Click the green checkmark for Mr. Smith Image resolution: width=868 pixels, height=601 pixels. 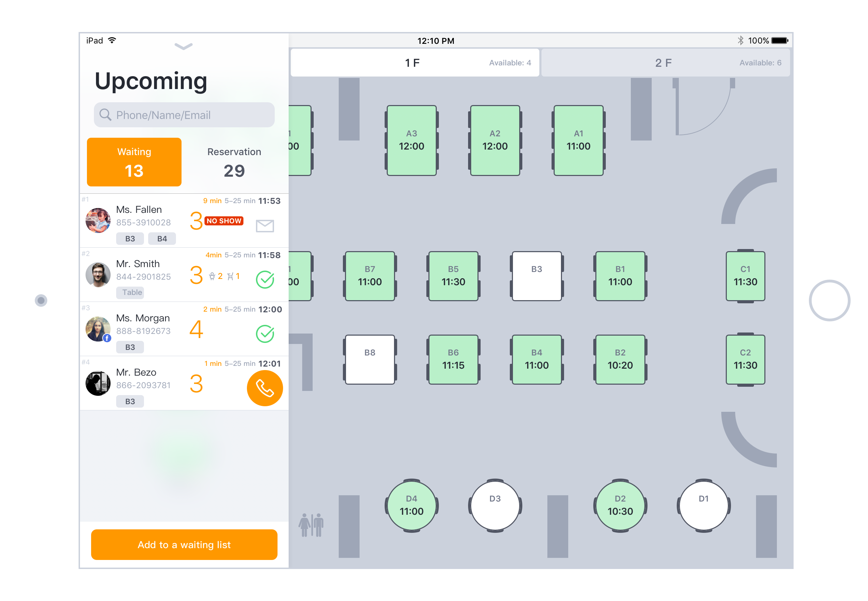pos(265,280)
